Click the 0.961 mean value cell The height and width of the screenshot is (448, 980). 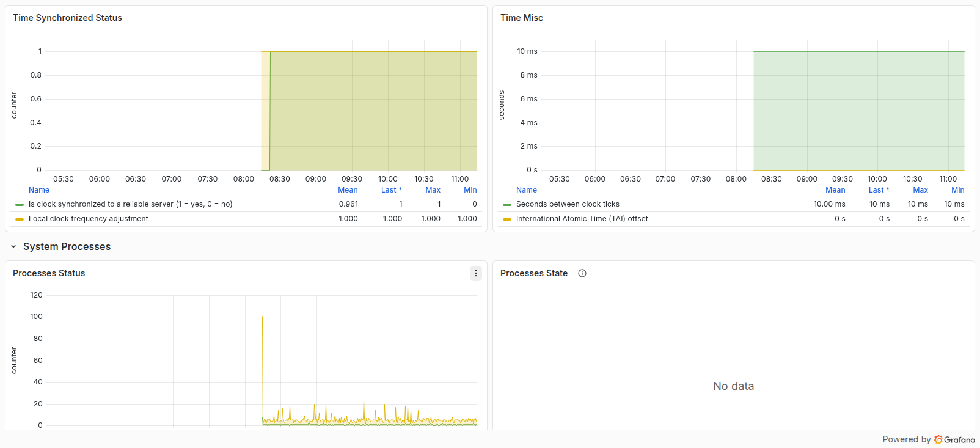(348, 204)
